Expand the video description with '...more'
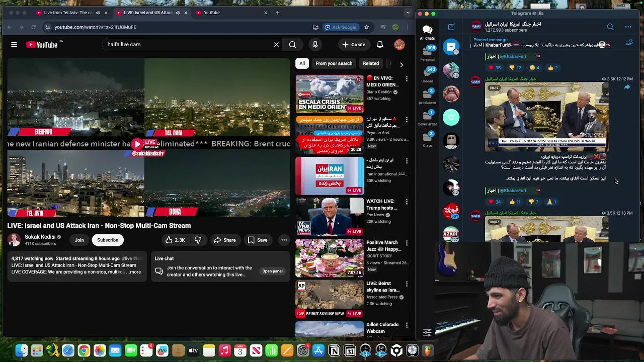Viewport: 644px width, 362px height. 134,272
